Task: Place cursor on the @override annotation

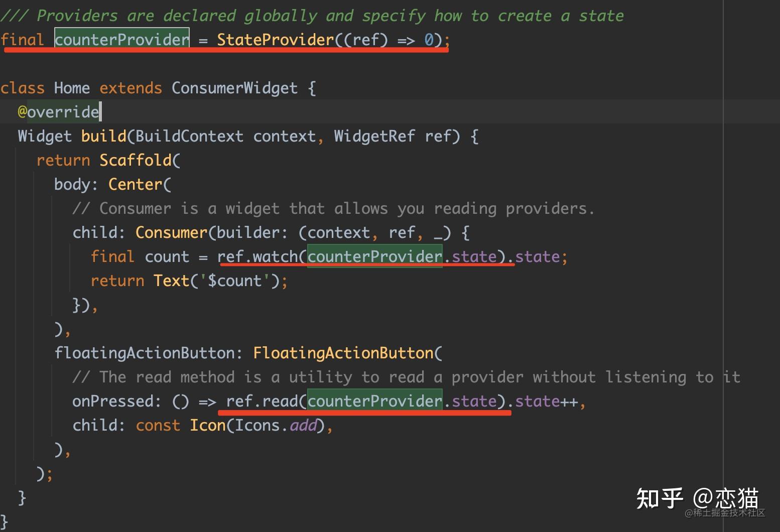Action: point(58,111)
